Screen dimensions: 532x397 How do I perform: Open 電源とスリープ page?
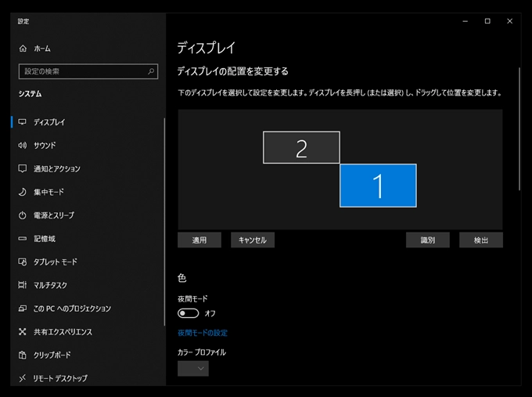(x=54, y=215)
